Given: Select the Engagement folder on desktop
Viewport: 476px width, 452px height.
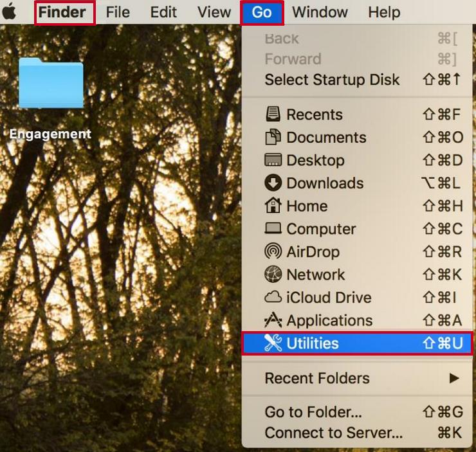Looking at the screenshot, I should [x=51, y=82].
